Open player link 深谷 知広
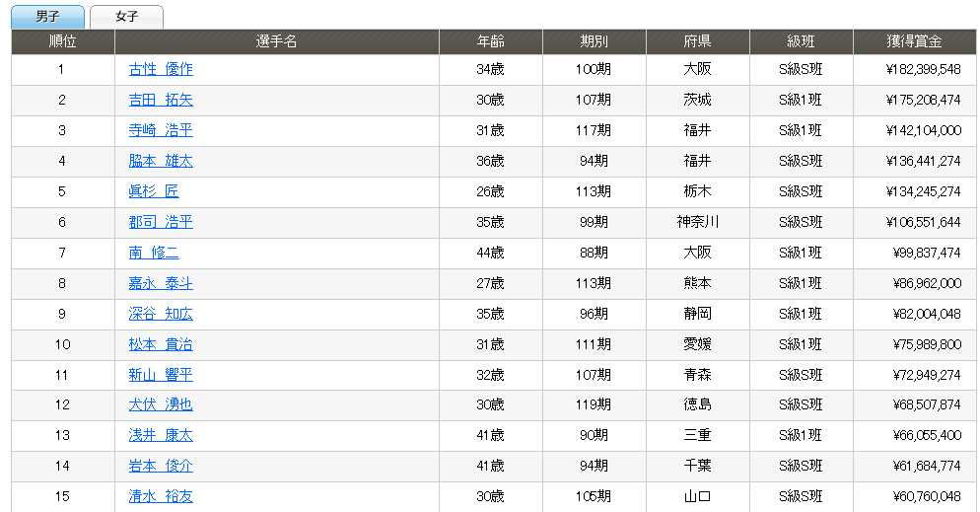 pyautogui.click(x=161, y=314)
